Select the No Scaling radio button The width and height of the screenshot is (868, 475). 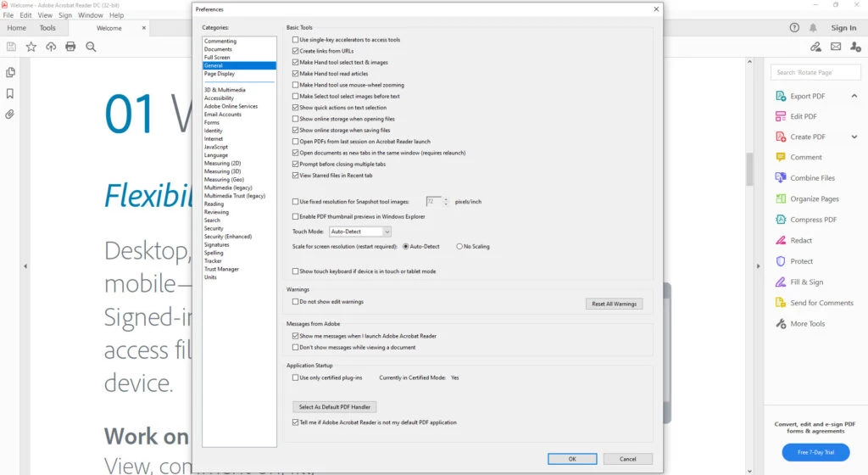pyautogui.click(x=459, y=246)
